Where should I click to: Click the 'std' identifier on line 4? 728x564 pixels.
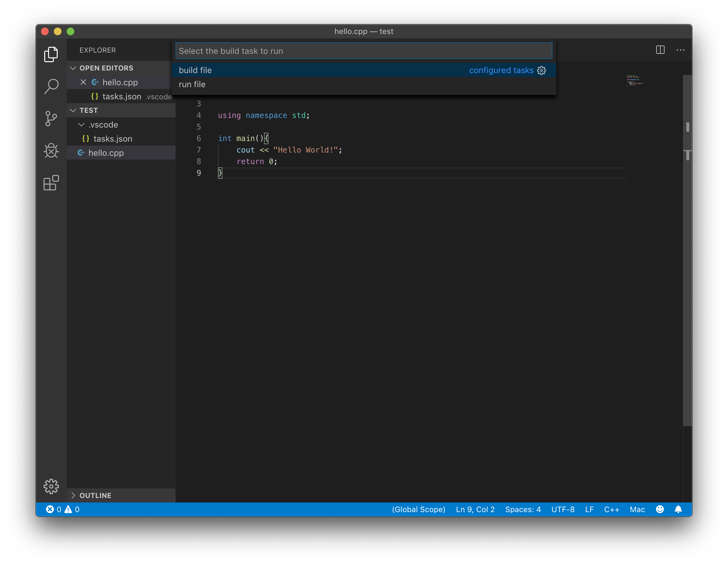coord(299,115)
